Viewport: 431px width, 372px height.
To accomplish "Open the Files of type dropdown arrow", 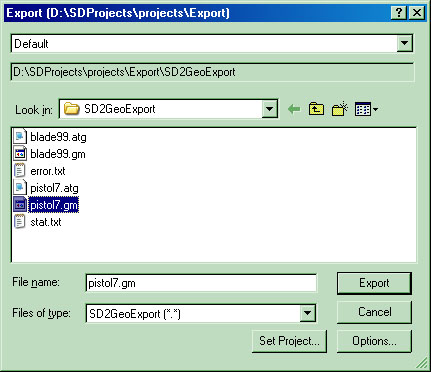I will (x=307, y=313).
